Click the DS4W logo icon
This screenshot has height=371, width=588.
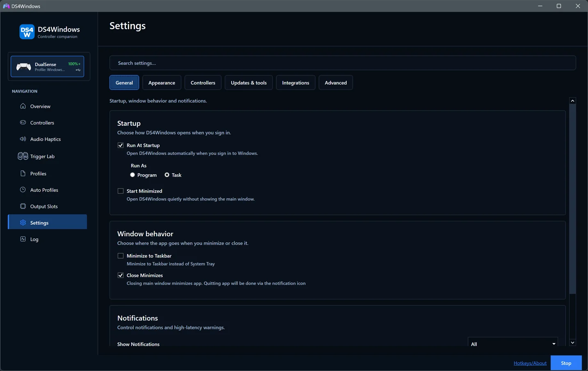[x=27, y=32]
